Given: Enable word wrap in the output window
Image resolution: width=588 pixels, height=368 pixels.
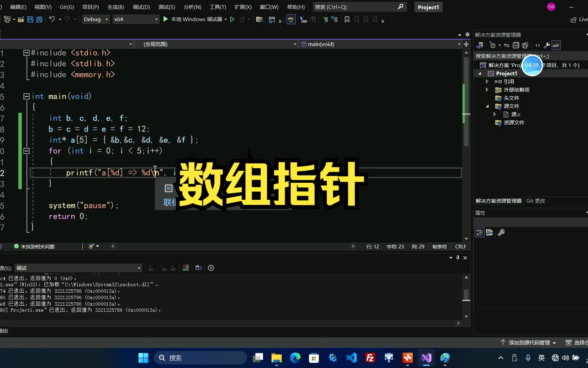Looking at the screenshot, I should coord(198,268).
